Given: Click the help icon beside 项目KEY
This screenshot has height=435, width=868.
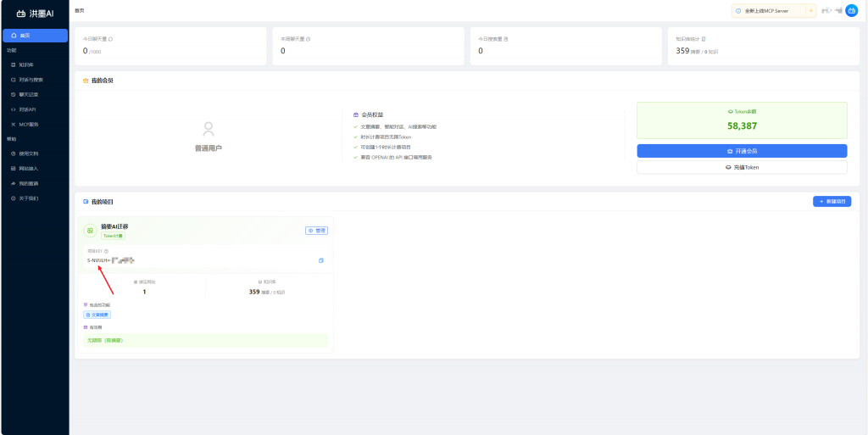Looking at the screenshot, I should 106,251.
